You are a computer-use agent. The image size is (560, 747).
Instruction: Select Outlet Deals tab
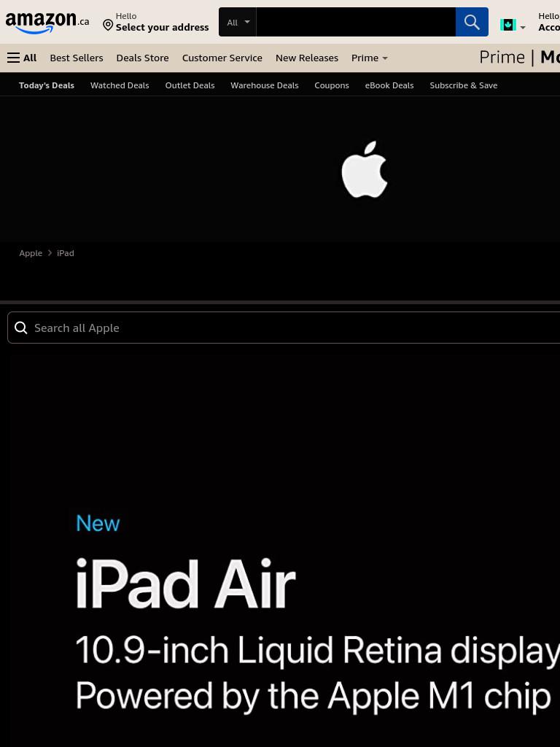tap(190, 85)
